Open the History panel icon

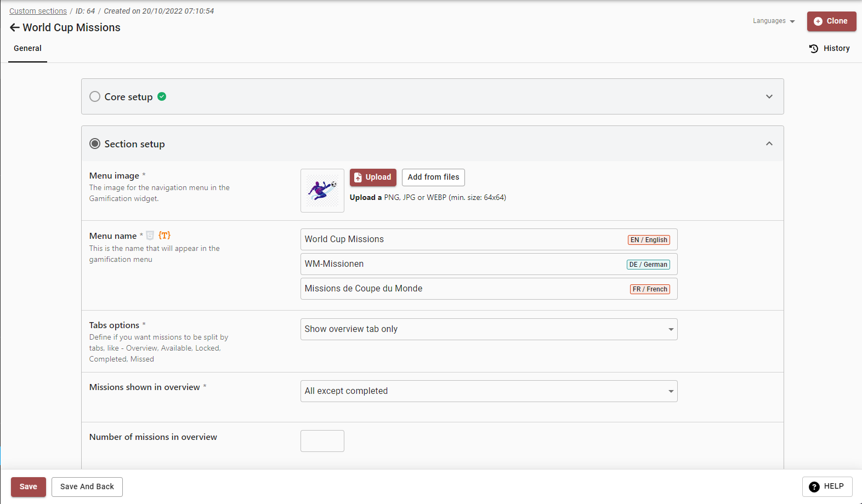tap(814, 49)
